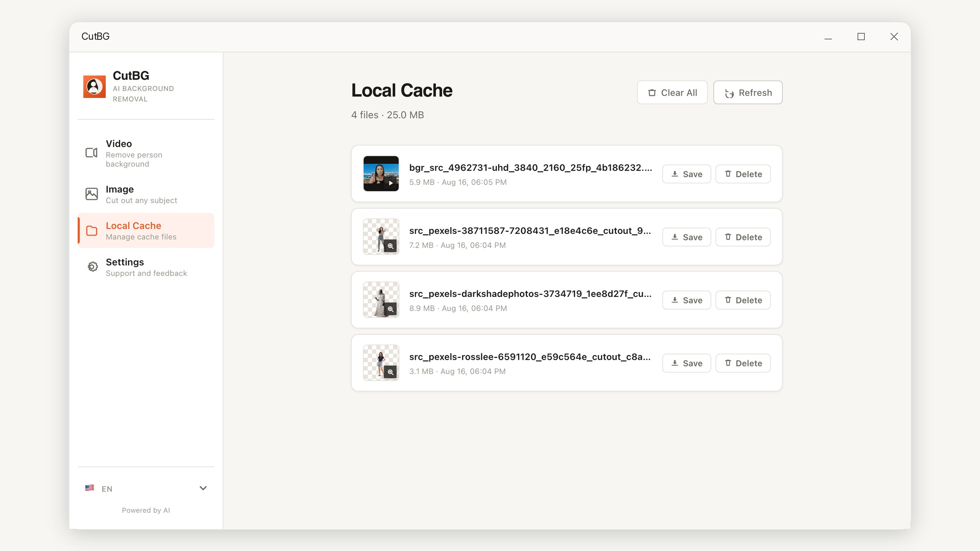Click filename src_pexels-darkshadephotos-3734719
Screen dimensions: 980x551
coord(530,294)
